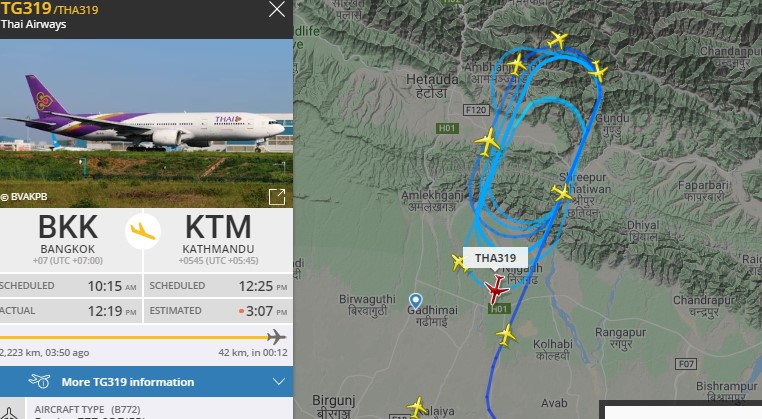Click the flight progress bar plane marker
Image resolution: width=762 pixels, height=419 pixels.
click(x=276, y=336)
